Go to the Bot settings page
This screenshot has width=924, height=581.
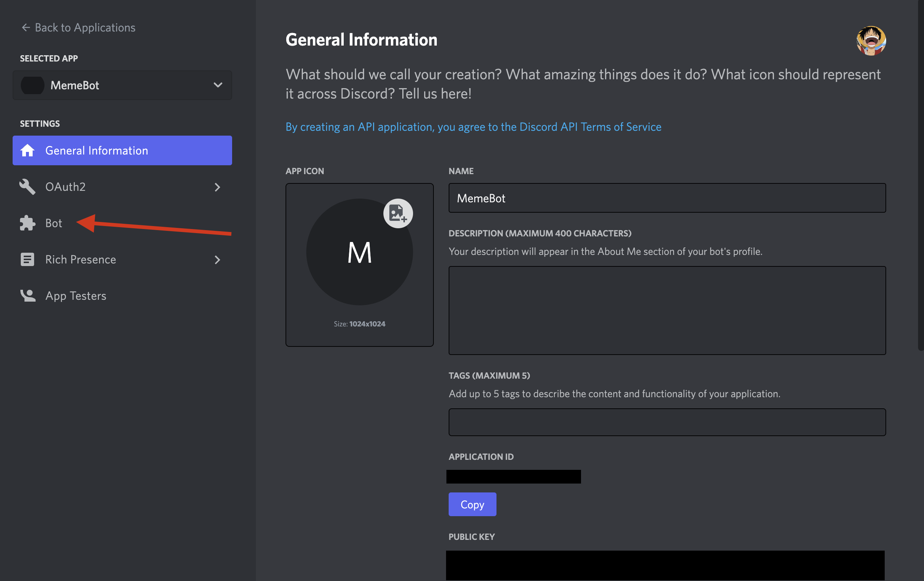[x=54, y=223]
